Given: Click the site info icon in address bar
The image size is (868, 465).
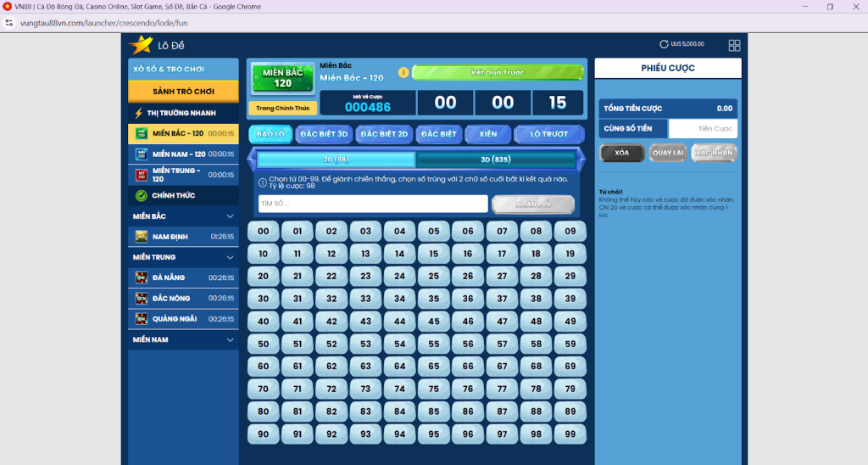Looking at the screenshot, I should point(8,23).
